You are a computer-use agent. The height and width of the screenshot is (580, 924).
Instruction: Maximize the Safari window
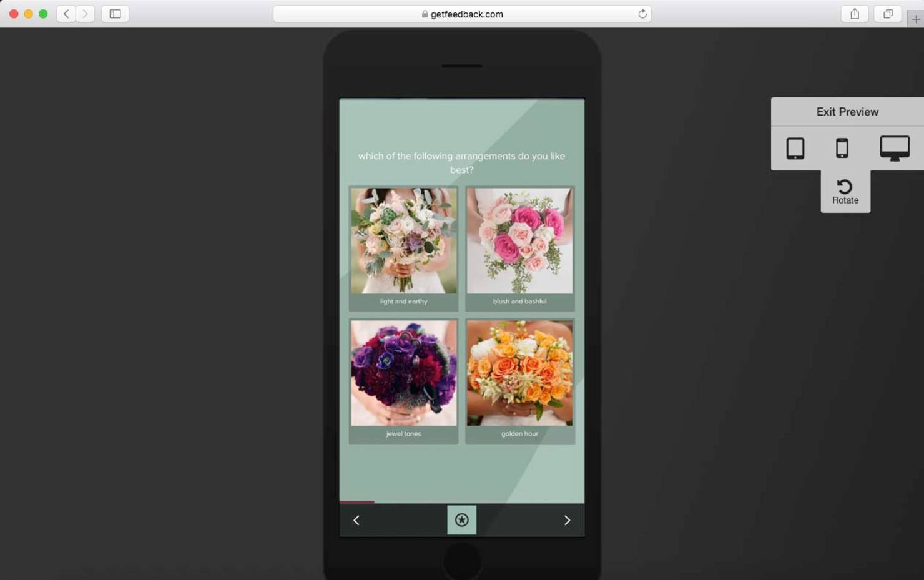(x=43, y=14)
